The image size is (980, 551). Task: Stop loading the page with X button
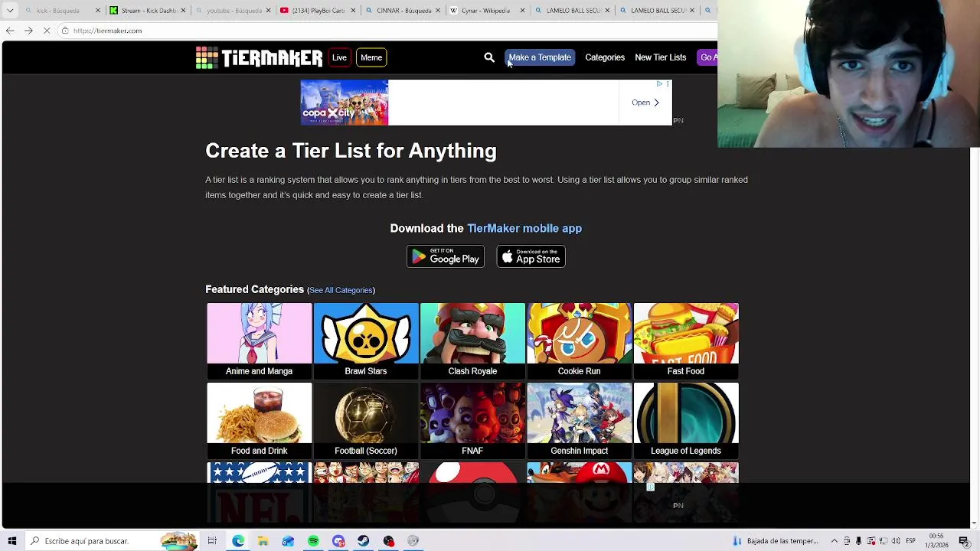click(47, 31)
